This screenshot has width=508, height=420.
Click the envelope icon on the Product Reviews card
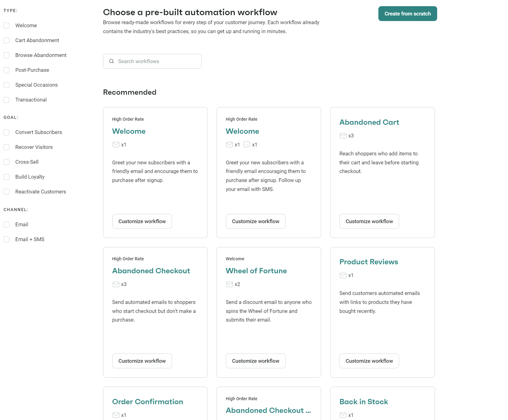pos(343,275)
